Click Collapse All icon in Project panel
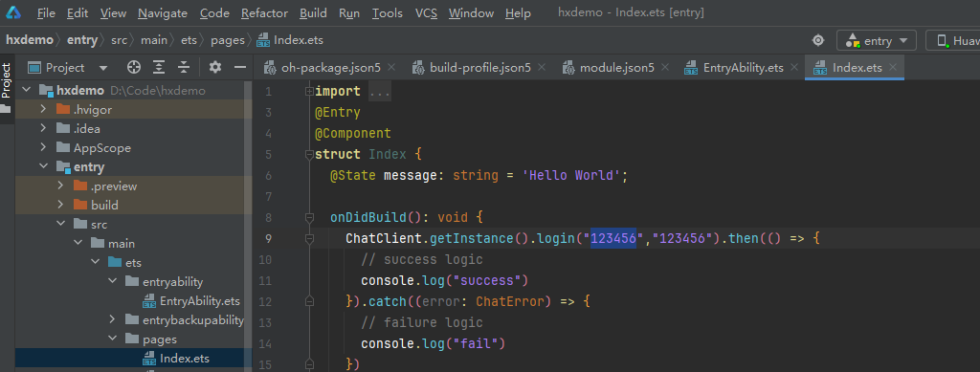Viewport: 980px width, 372px height. coord(184,67)
